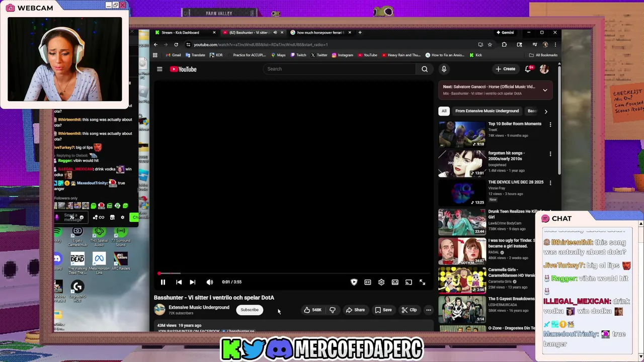The height and width of the screenshot is (362, 644).
Task: Search with your voice microphone
Action: point(444,69)
